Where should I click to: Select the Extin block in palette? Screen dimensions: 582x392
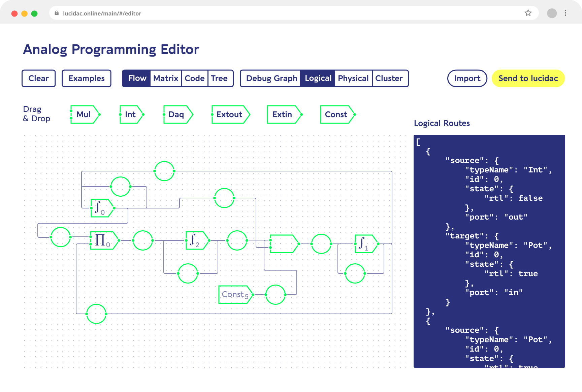[284, 115]
